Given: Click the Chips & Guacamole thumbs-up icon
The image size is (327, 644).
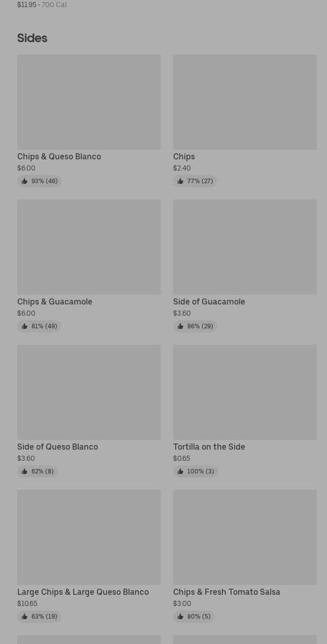Looking at the screenshot, I should coord(24,326).
